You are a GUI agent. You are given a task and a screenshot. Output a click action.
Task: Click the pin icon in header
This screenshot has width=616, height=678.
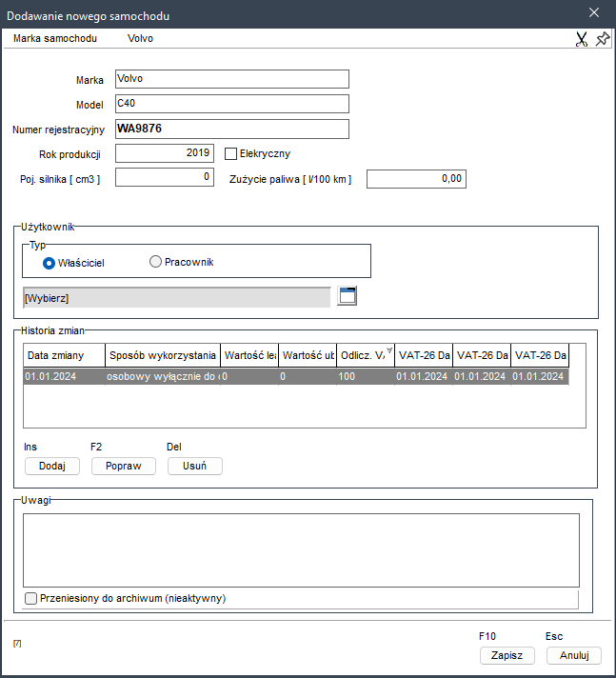603,39
